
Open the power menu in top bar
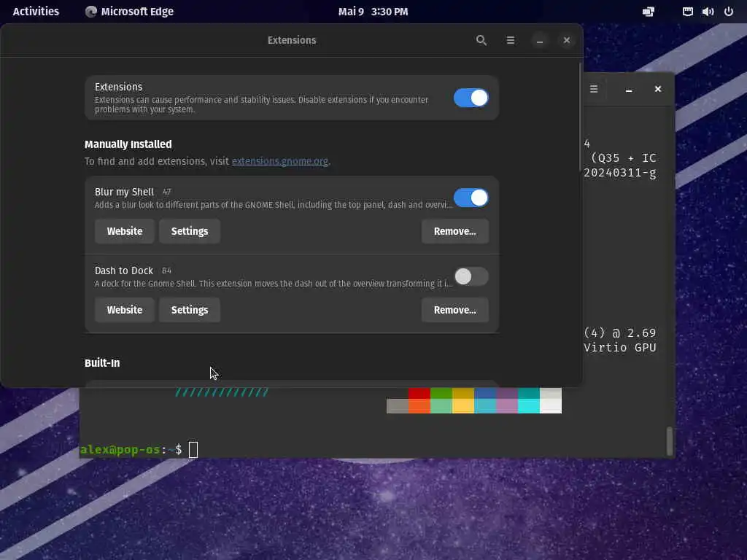point(729,12)
